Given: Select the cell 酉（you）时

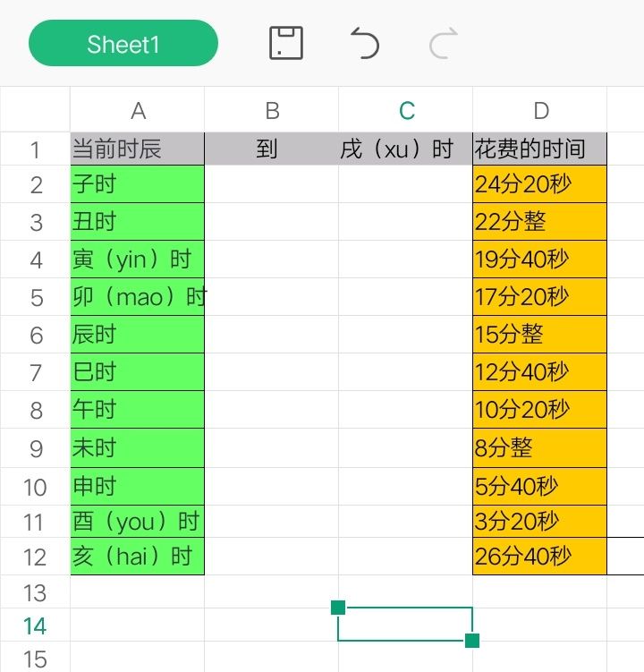Looking at the screenshot, I should (138, 522).
